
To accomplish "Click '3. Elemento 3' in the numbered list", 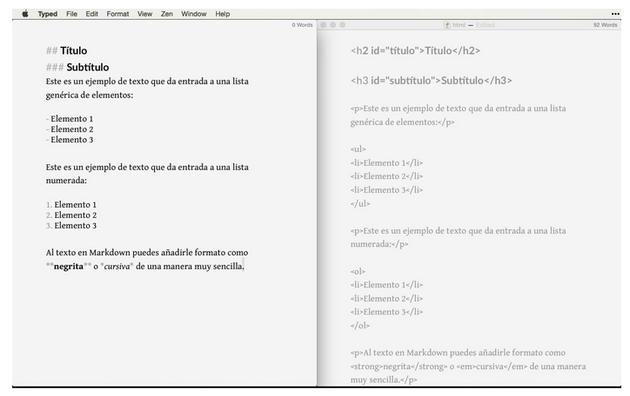I will (71, 226).
